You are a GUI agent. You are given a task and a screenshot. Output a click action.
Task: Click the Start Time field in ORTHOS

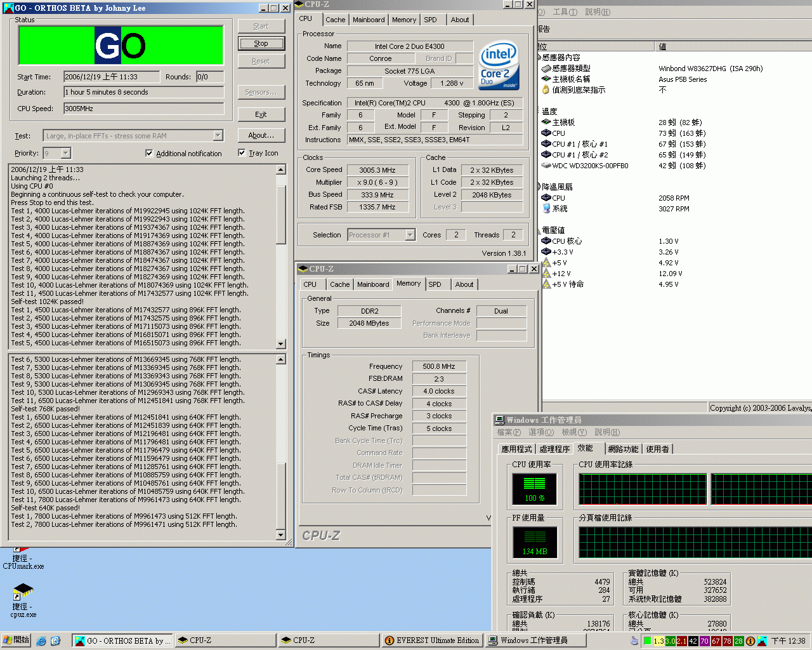tap(112, 77)
